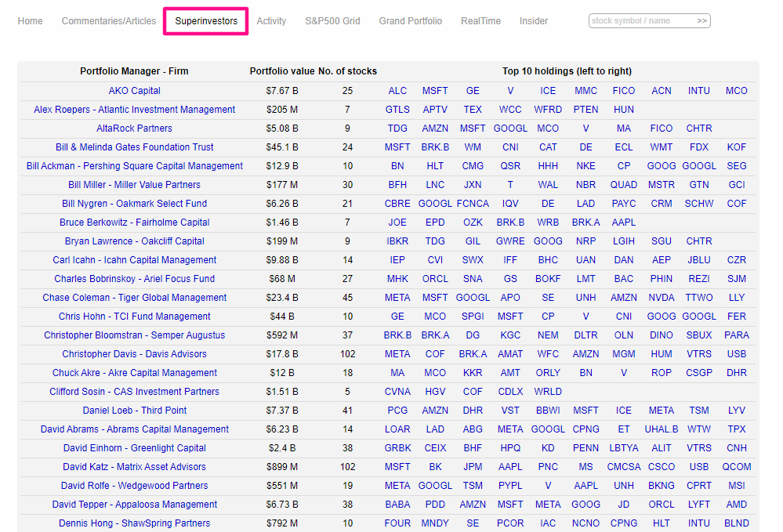Image resolution: width=783 pixels, height=532 pixels.
Task: Click PYPL ticker in David Rolfe row
Action: point(510,486)
